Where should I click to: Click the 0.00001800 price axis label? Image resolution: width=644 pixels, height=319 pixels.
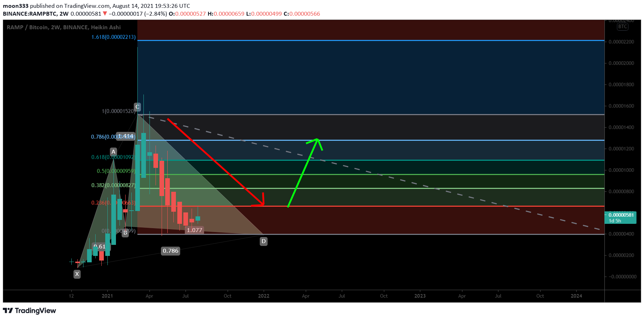(x=621, y=84)
